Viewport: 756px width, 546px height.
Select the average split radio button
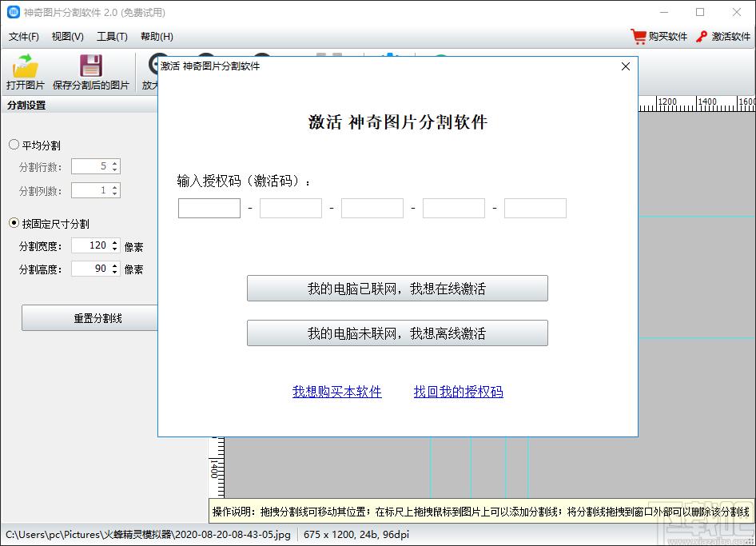click(x=14, y=145)
